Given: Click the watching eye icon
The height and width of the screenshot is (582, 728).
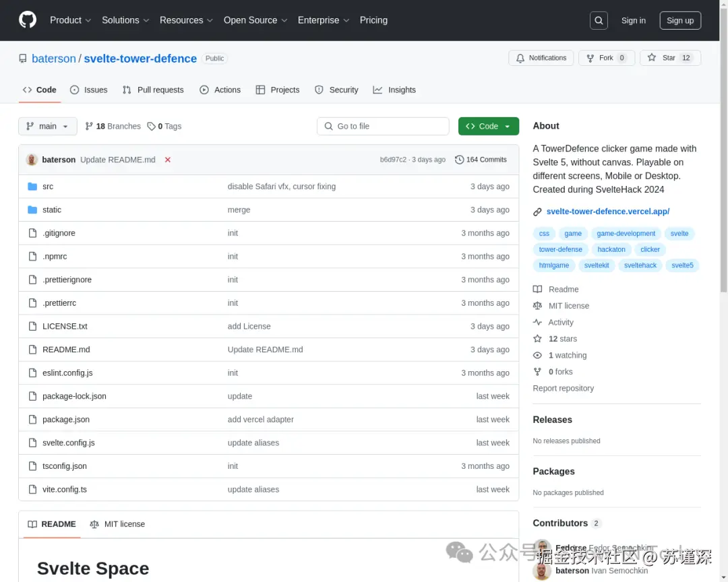Looking at the screenshot, I should [537, 355].
